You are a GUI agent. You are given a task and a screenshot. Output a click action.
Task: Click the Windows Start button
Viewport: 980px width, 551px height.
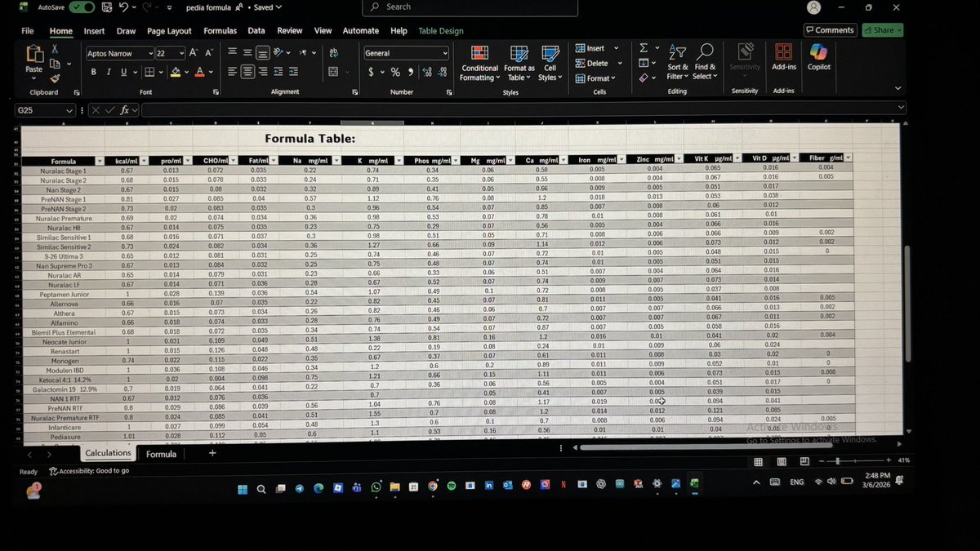(243, 489)
